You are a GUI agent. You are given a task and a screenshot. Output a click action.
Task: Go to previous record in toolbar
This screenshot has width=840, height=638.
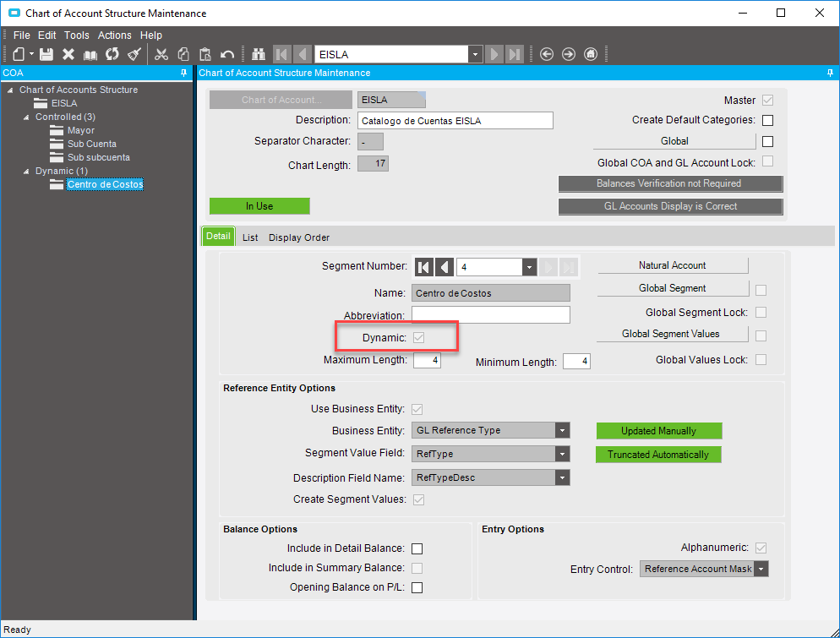click(x=303, y=54)
